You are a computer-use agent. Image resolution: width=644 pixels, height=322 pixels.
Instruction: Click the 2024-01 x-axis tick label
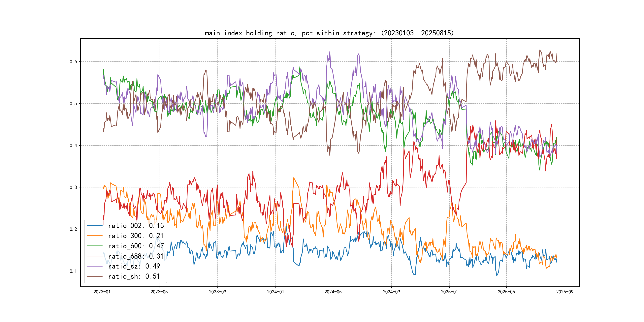[x=275, y=292]
